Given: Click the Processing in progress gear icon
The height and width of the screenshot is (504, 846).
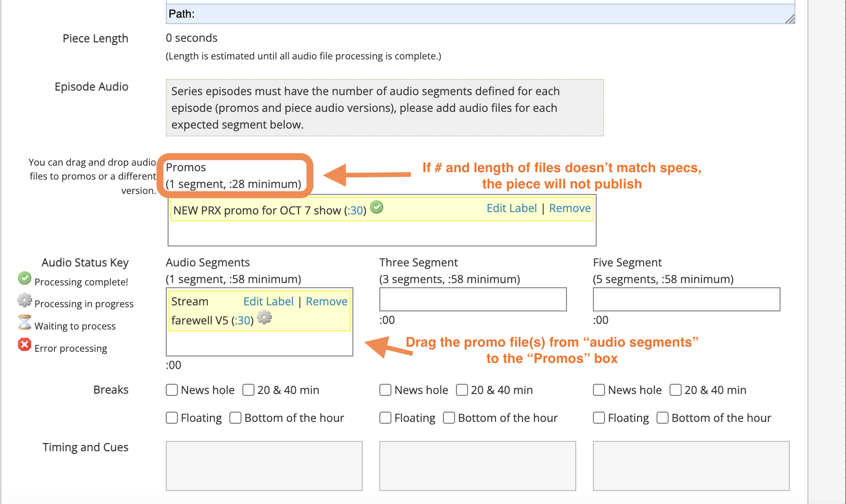Looking at the screenshot, I should point(25,300).
